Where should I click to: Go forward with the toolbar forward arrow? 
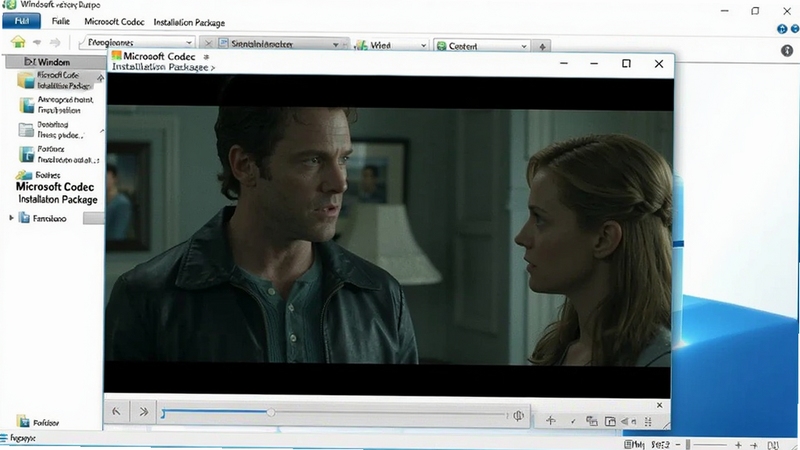tap(55, 43)
